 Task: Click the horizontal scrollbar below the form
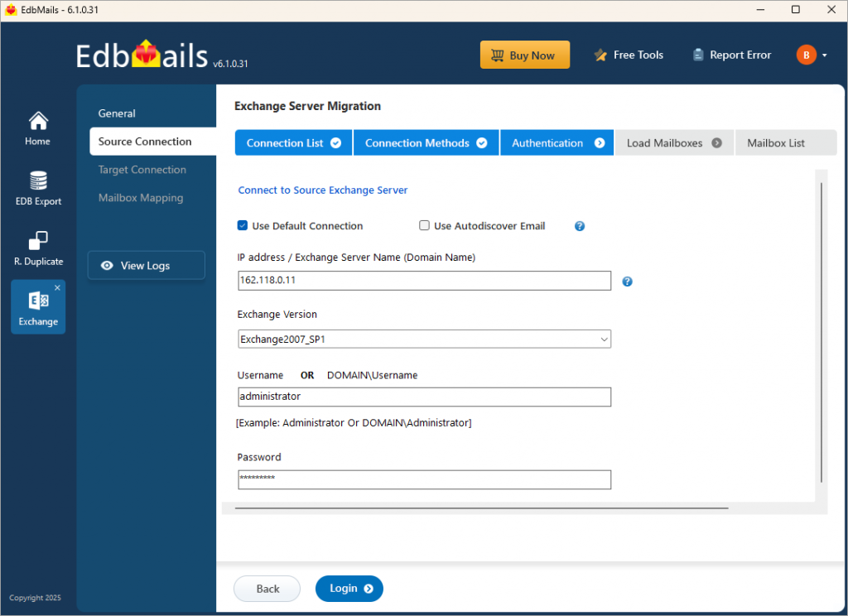(481, 508)
